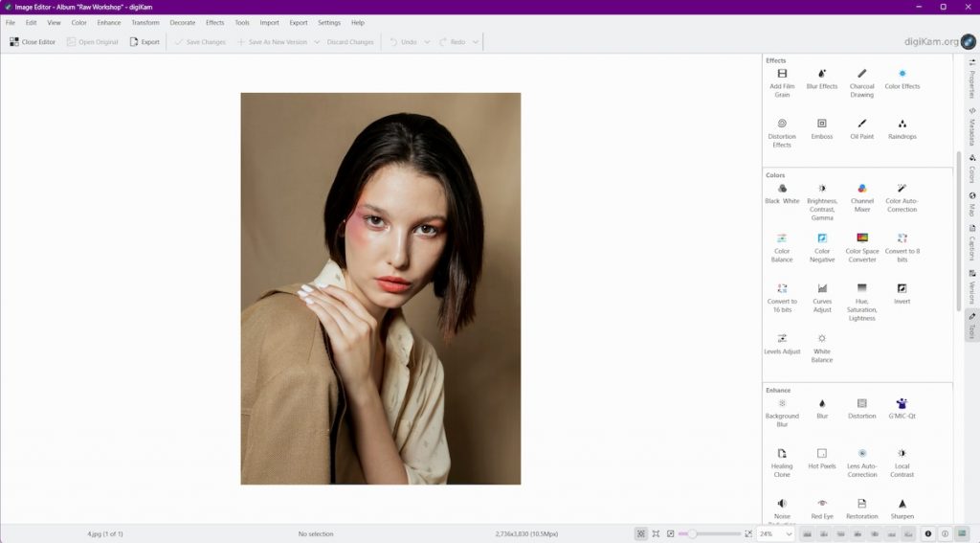The height and width of the screenshot is (543, 980).
Task: Toggle the over-exposure indicator in status bar
Action: tap(945, 533)
